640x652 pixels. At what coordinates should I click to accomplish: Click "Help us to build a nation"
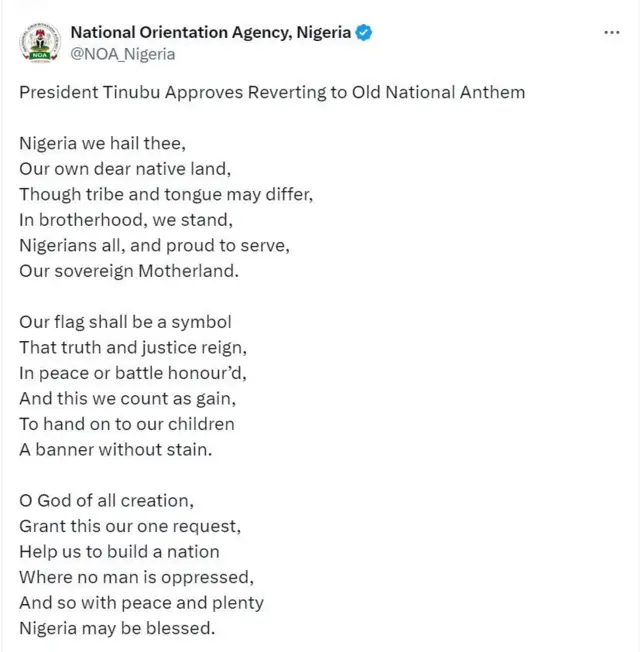point(119,551)
